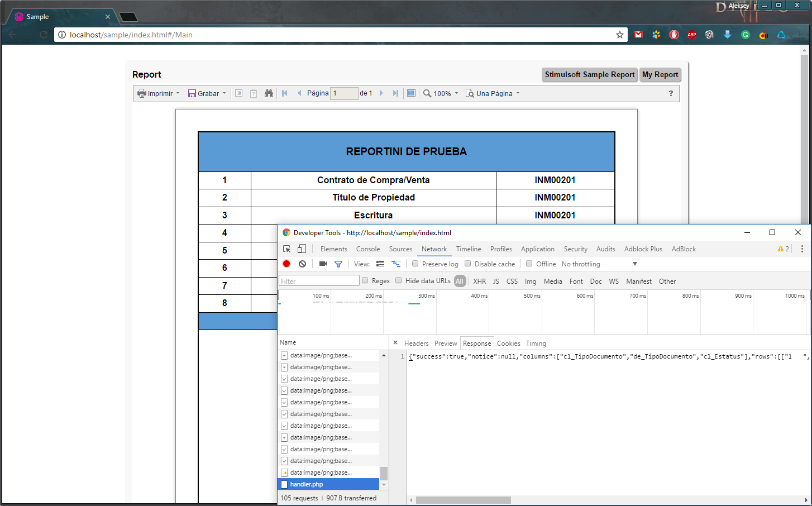This screenshot has width=812, height=506.
Task: Close the request details pane with X
Action: [395, 343]
